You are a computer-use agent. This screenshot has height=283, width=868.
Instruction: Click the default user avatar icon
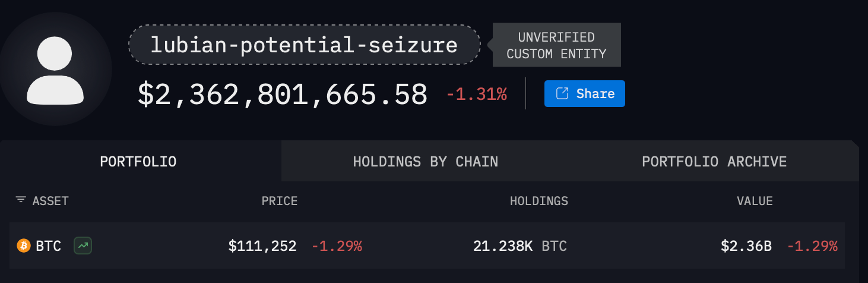tap(55, 69)
